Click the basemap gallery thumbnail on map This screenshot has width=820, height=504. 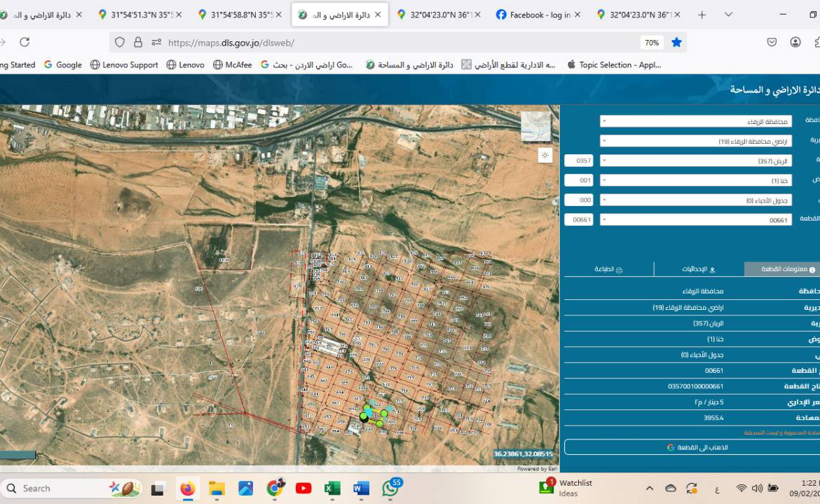coord(535,126)
